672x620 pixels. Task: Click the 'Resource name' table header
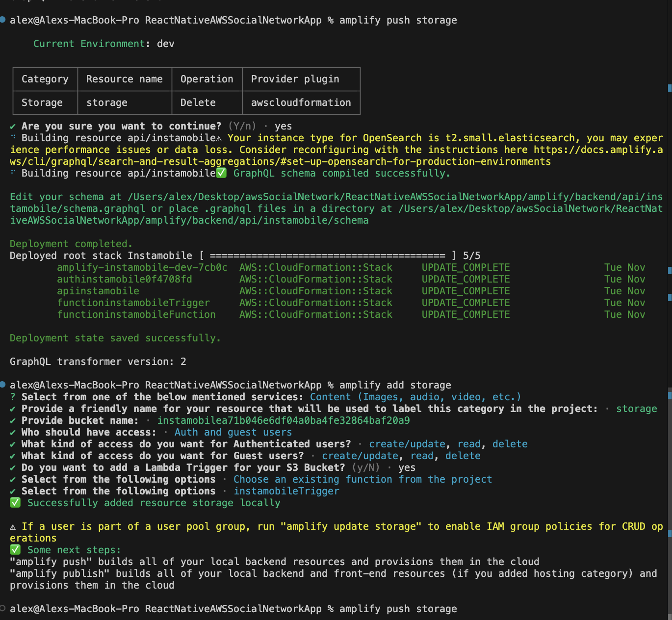(124, 79)
